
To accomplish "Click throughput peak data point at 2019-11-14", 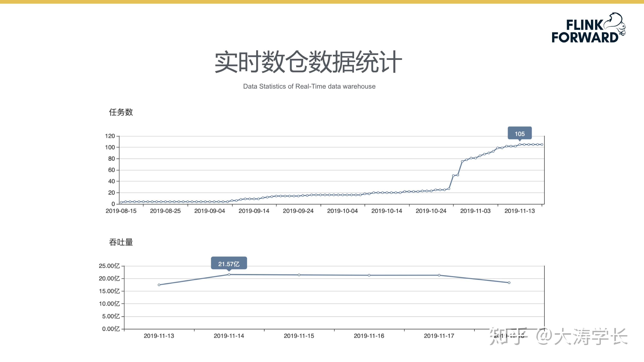I will click(229, 275).
